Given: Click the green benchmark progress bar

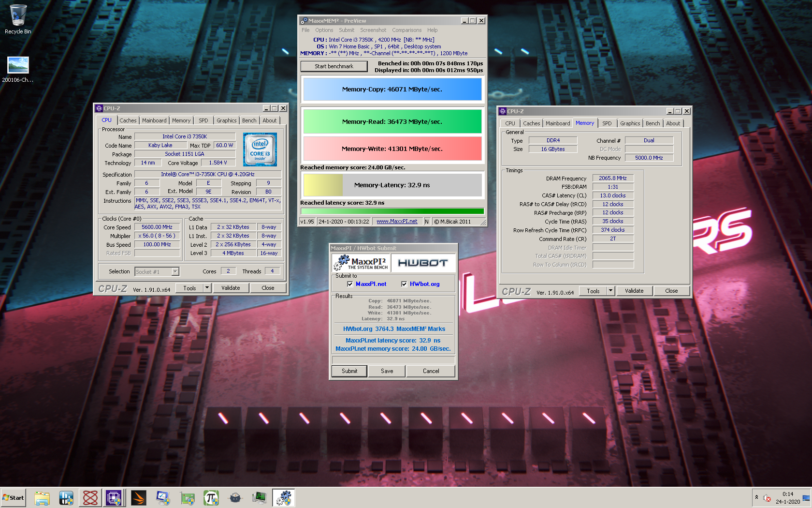Looking at the screenshot, I should tap(392, 211).
